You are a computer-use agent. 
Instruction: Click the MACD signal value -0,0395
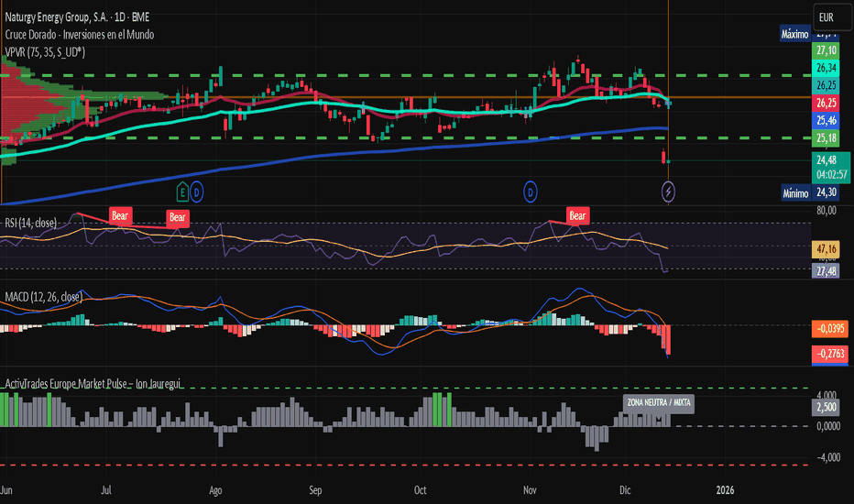coord(830,329)
